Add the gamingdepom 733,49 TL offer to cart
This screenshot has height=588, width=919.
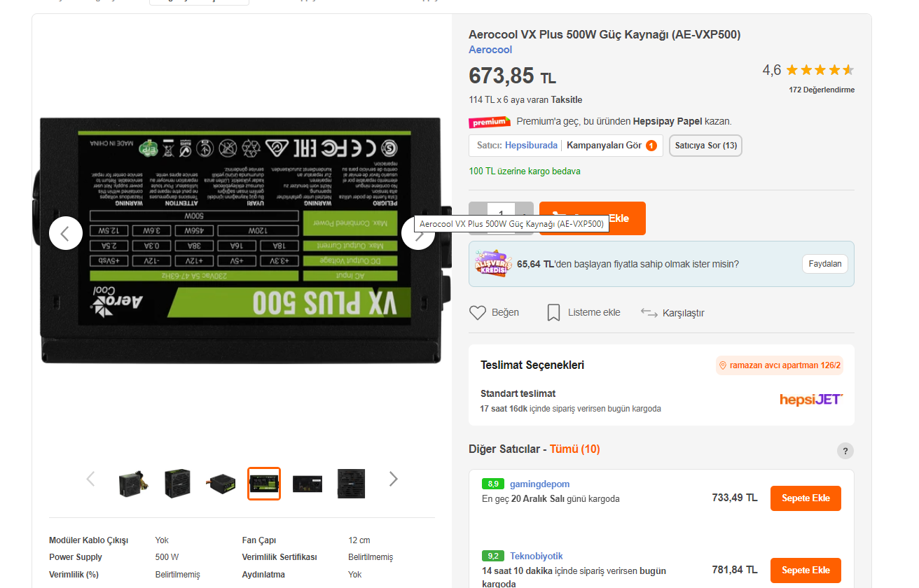point(806,498)
